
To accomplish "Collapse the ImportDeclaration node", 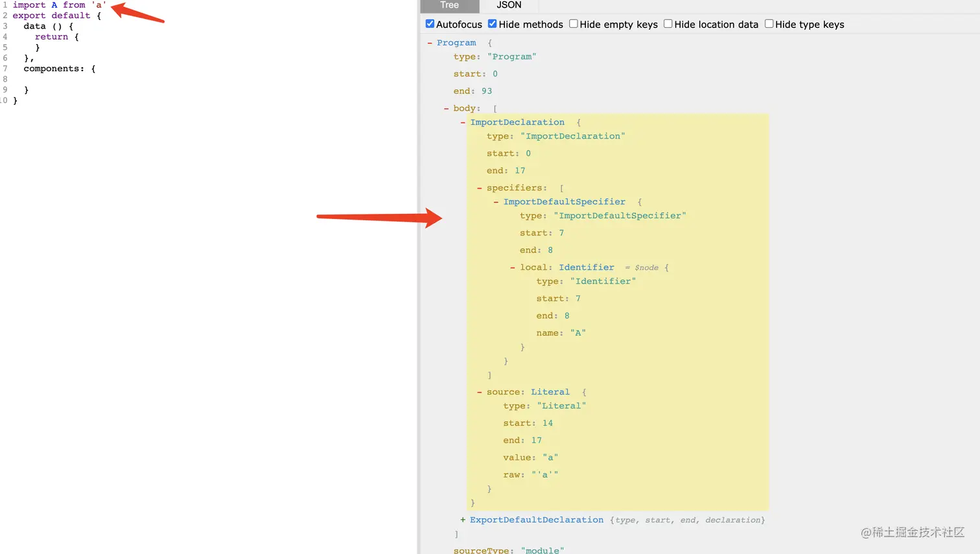I will 463,122.
